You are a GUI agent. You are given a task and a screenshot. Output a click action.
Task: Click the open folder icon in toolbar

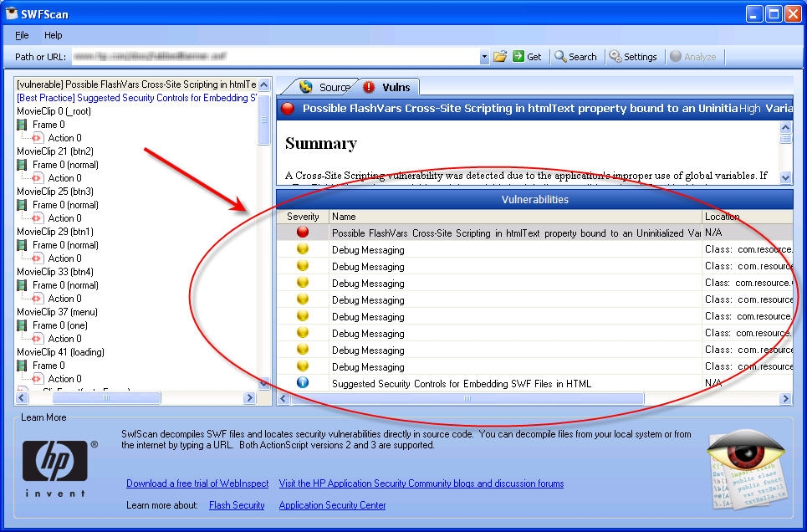[500, 57]
